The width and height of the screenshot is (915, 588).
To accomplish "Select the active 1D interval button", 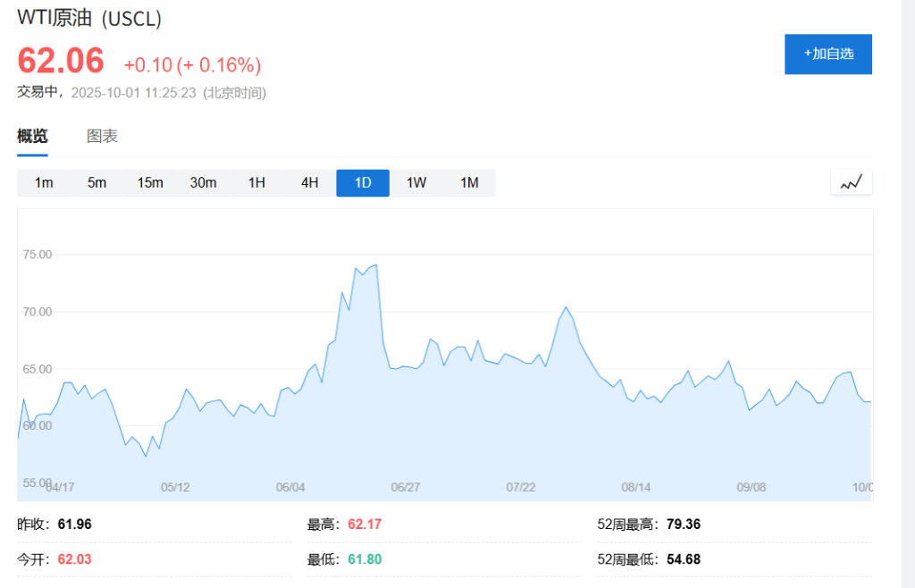I will pyautogui.click(x=363, y=183).
